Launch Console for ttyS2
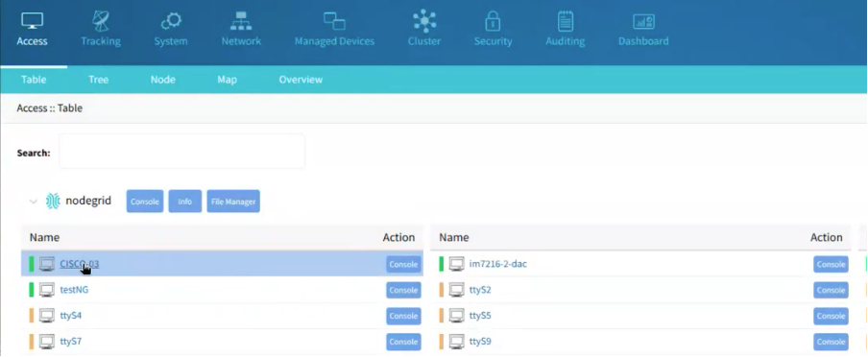The image size is (868, 357). pyautogui.click(x=831, y=290)
